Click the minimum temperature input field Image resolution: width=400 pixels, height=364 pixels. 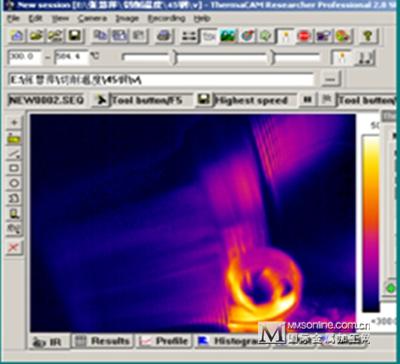[25, 57]
